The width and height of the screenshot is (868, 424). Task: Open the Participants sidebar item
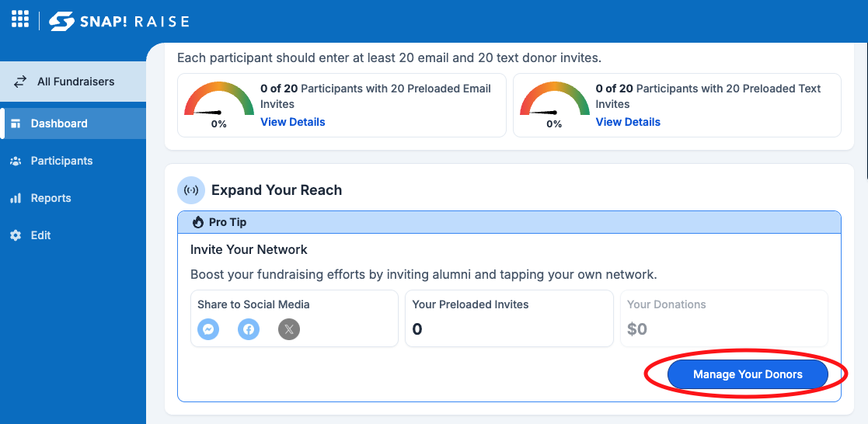(73, 161)
